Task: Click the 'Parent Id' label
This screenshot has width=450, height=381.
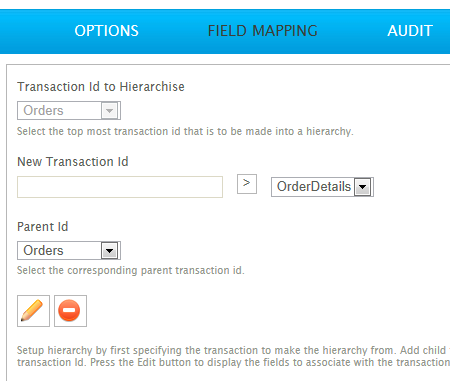Action: [43, 227]
